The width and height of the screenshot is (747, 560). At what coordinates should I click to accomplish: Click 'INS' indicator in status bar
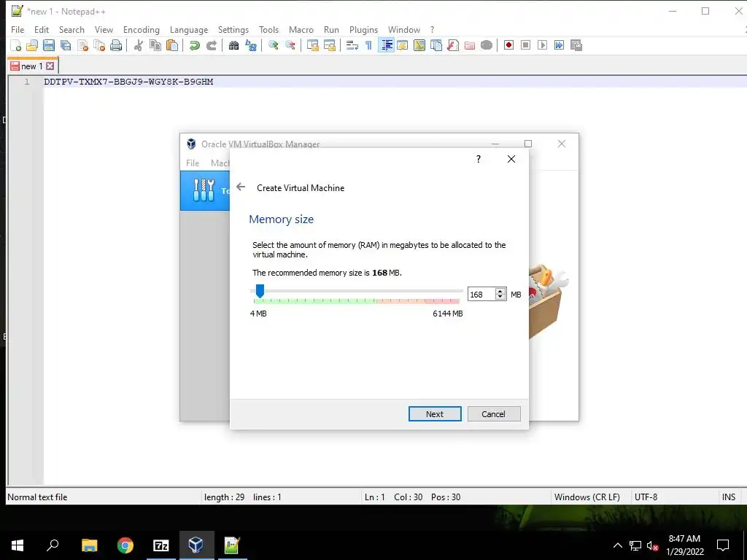[729, 497]
